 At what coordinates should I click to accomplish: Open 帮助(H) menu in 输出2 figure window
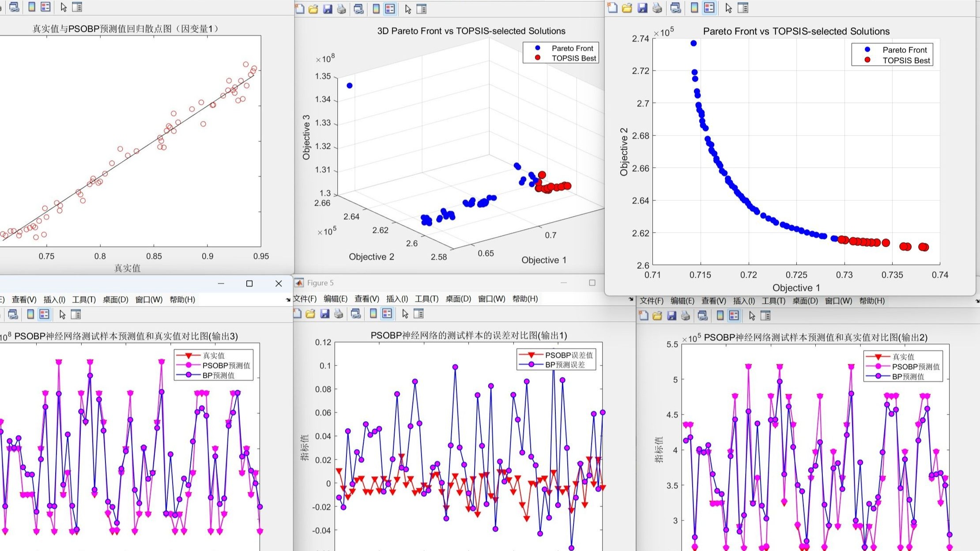pos(872,301)
